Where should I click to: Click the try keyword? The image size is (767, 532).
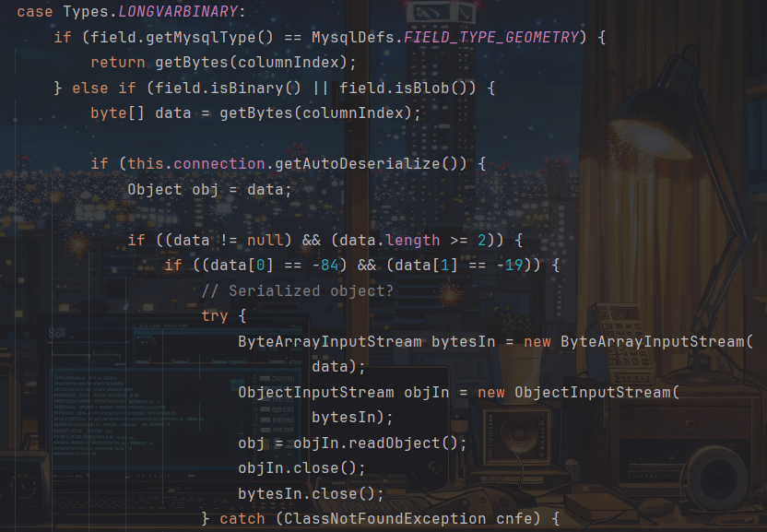tap(215, 316)
